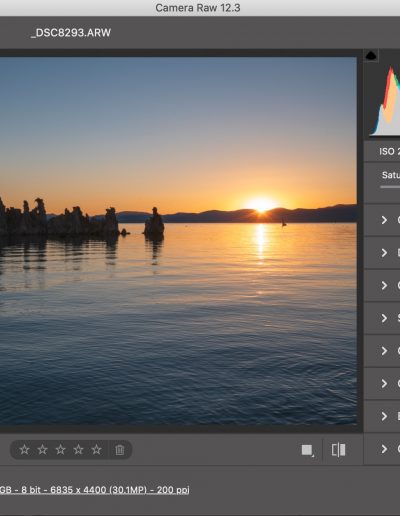400x516 pixels.
Task: Expand the Detail panel chevron
Action: click(384, 252)
